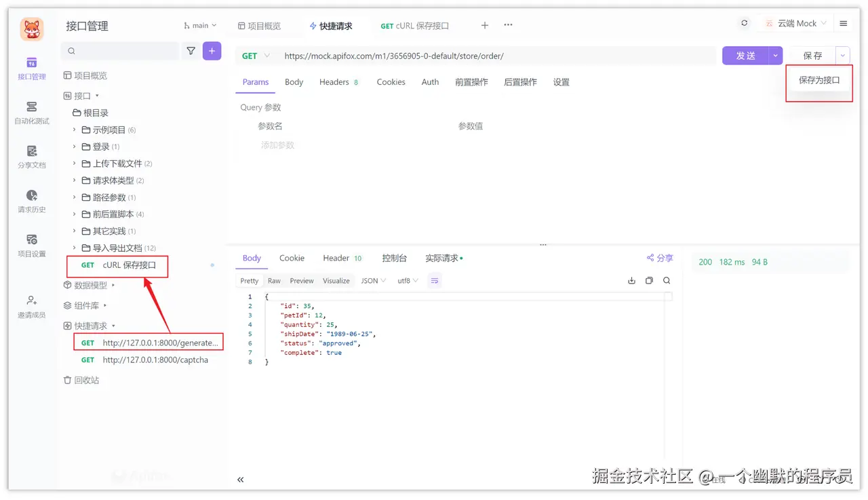Open 项目设置 in the sidebar
This screenshot has width=868, height=500.
32,246
